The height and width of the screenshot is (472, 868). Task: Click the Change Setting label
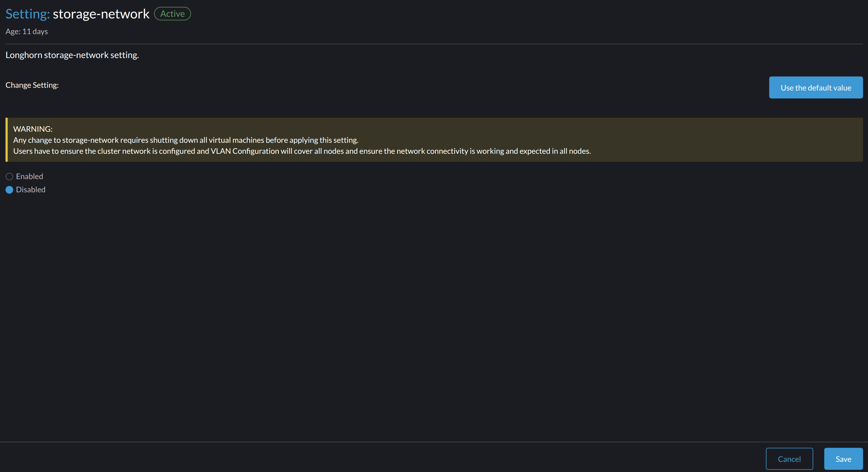[32, 85]
